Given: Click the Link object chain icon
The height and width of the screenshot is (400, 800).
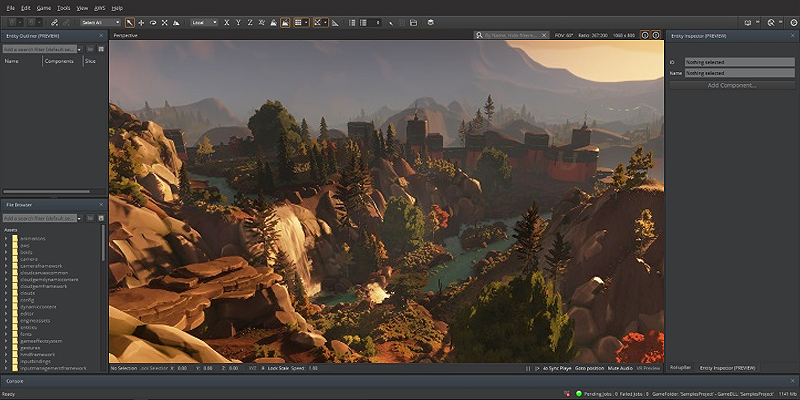Looking at the screenshot, I should point(54,22).
